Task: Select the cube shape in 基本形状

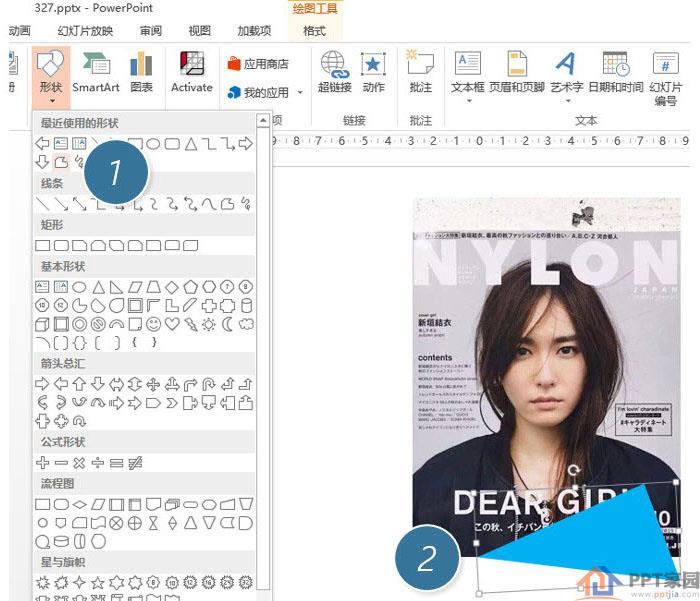Action: point(42,324)
